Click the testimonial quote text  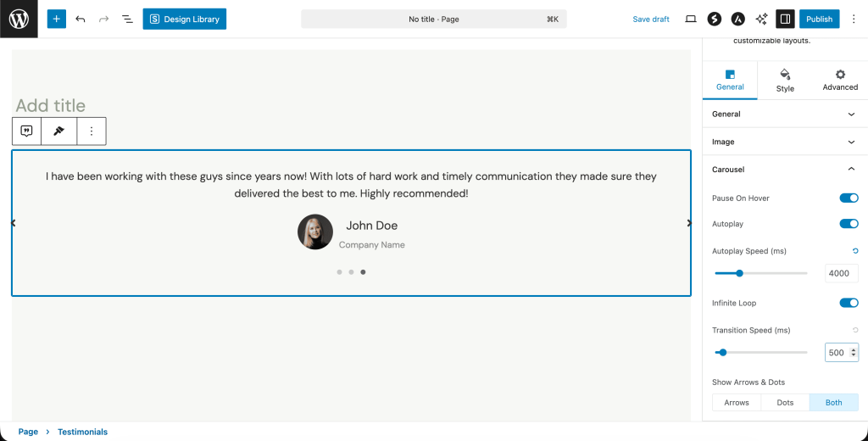tap(351, 185)
